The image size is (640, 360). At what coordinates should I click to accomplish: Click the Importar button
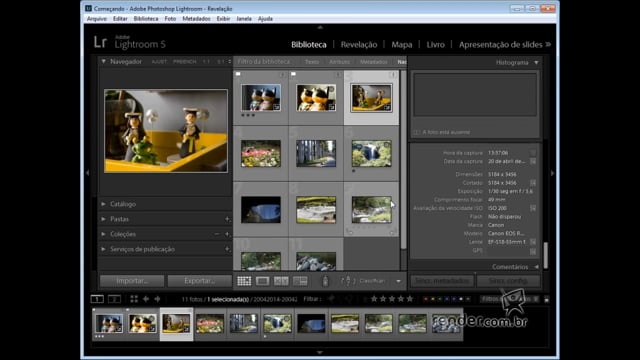coord(132,281)
